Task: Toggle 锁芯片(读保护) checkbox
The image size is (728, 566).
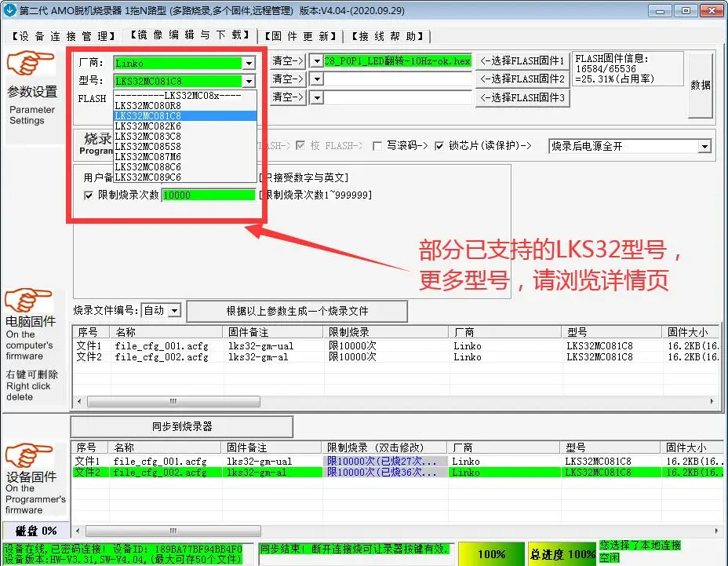Action: tap(439, 146)
